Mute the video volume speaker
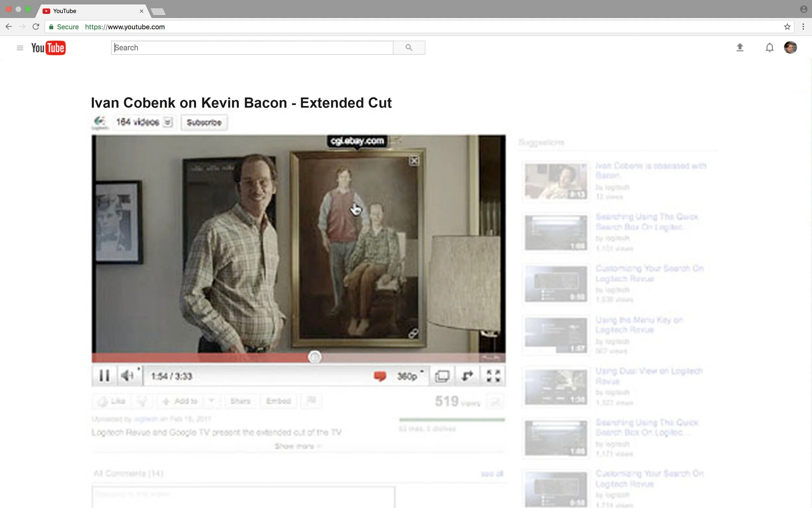The height and width of the screenshot is (508, 812). (127, 376)
